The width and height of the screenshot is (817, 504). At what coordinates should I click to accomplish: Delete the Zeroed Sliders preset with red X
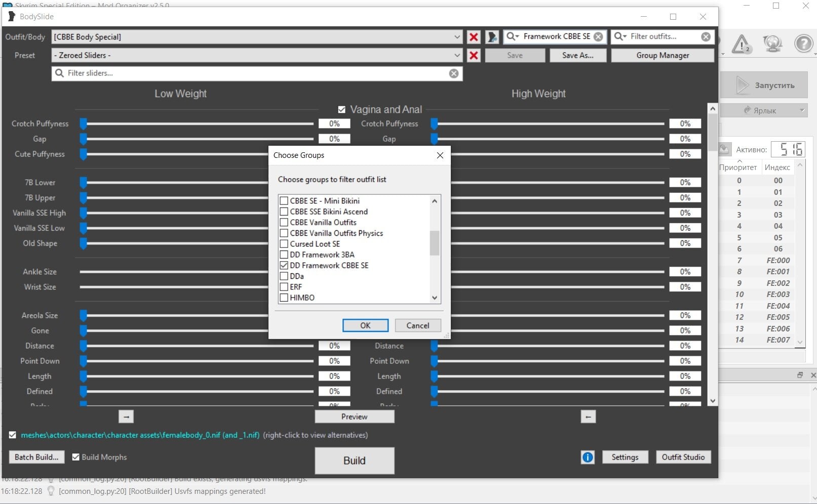pos(474,55)
